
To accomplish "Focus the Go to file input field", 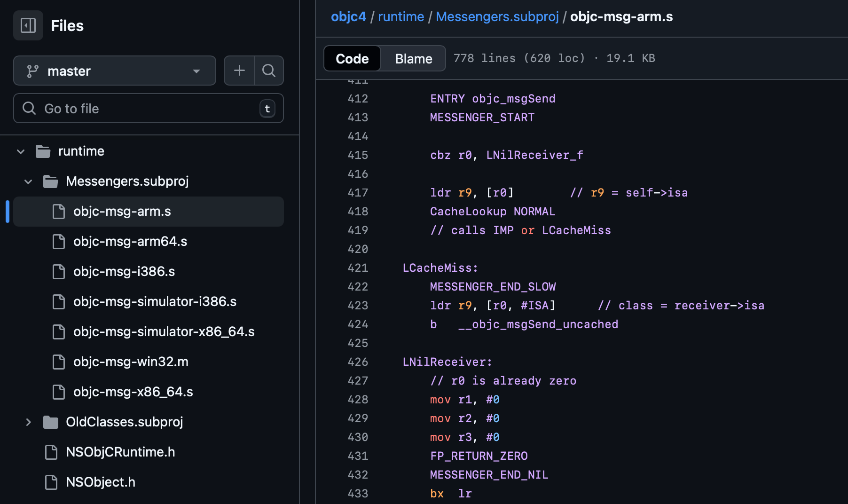I will 149,108.
